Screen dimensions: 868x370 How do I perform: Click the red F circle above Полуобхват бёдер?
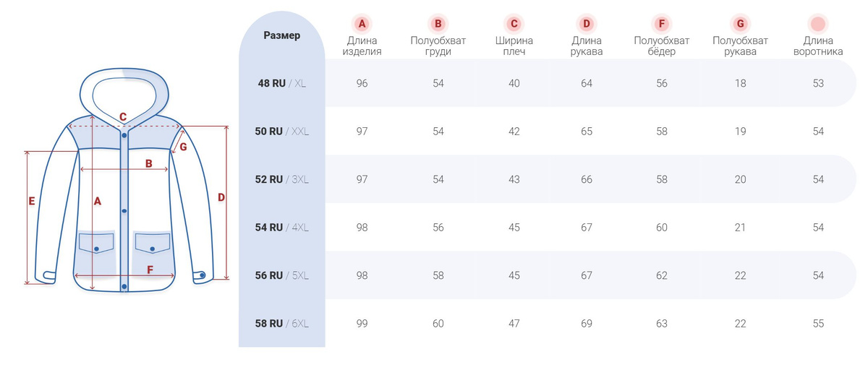(x=662, y=24)
